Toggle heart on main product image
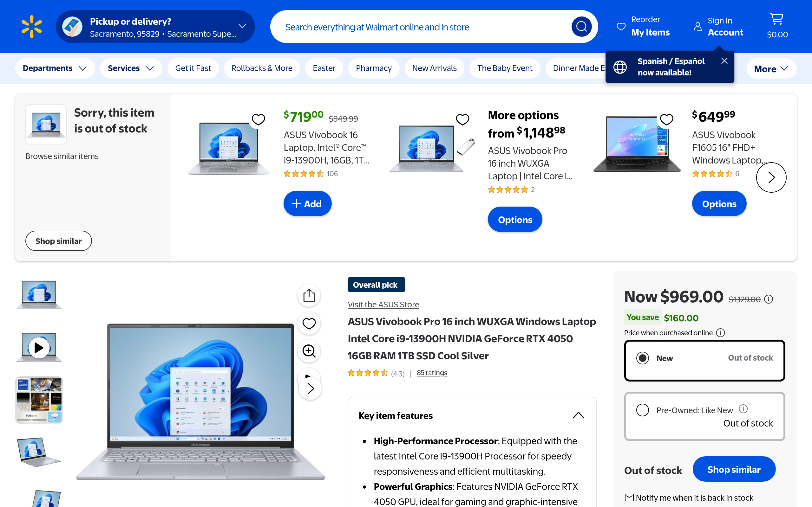 [x=309, y=323]
